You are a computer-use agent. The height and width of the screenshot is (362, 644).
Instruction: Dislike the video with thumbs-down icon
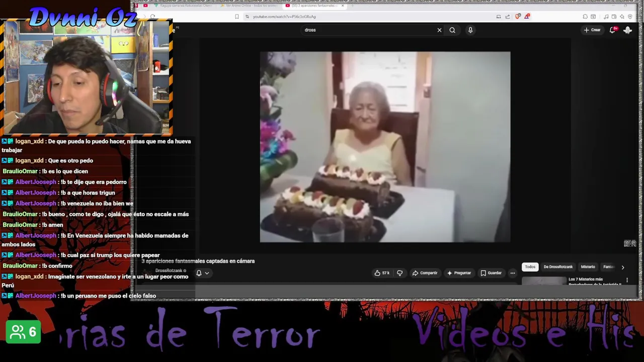click(400, 273)
